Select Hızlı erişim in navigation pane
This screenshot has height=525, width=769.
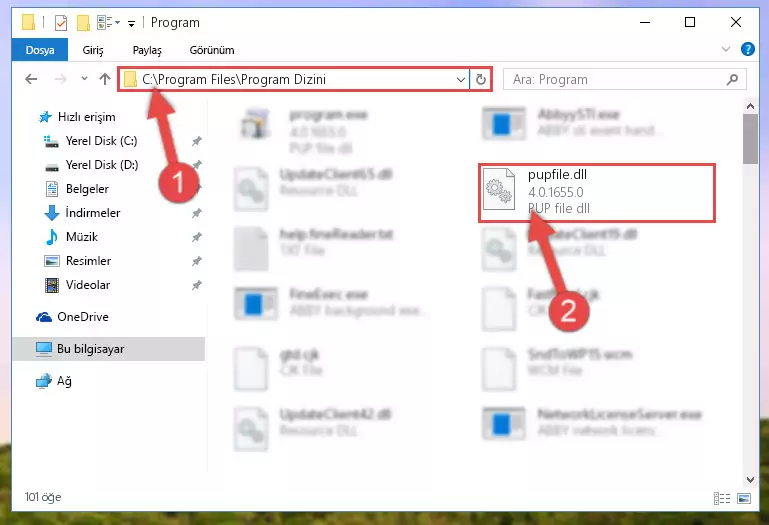pos(86,117)
